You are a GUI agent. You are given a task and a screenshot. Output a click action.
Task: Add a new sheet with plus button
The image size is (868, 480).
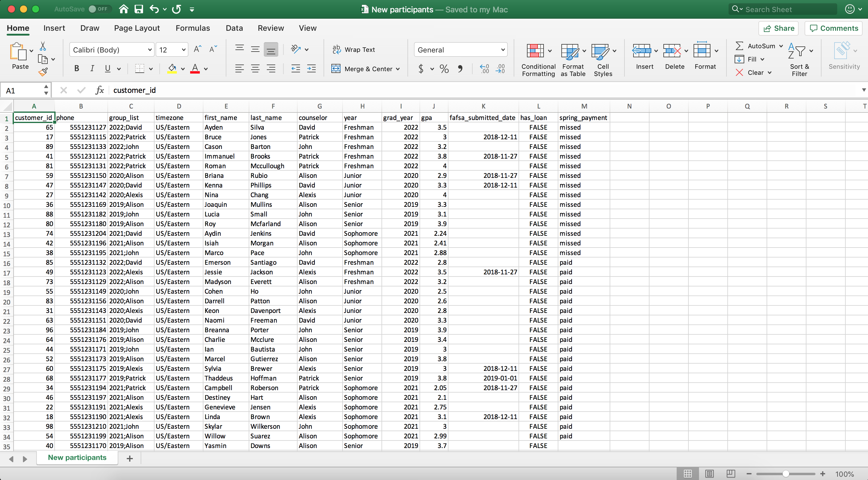(x=130, y=458)
